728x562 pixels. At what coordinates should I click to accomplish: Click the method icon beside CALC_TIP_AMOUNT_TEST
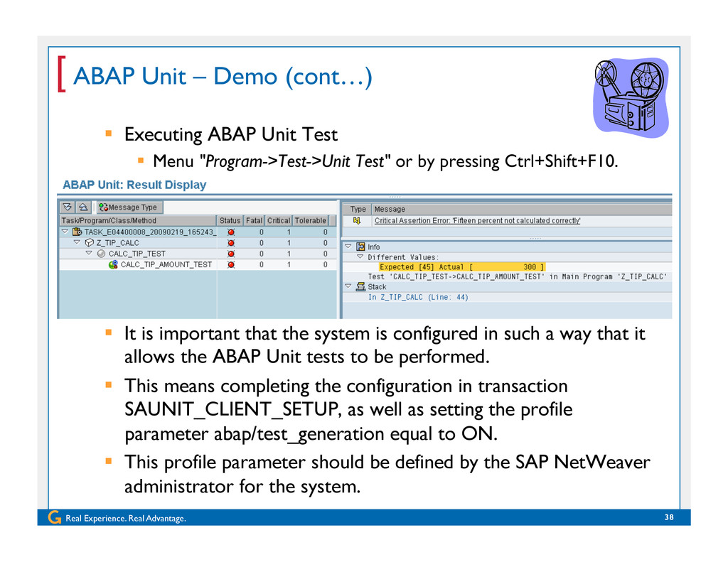coord(113,264)
